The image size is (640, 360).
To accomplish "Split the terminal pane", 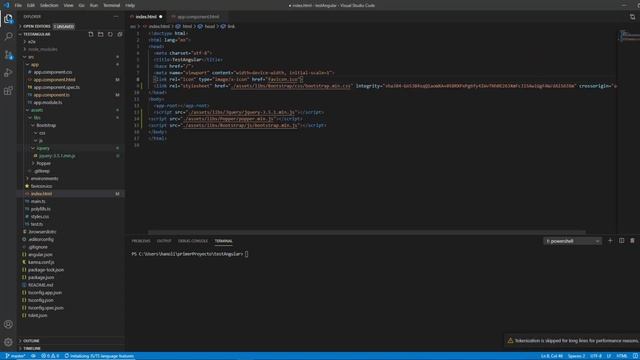I will (621, 241).
